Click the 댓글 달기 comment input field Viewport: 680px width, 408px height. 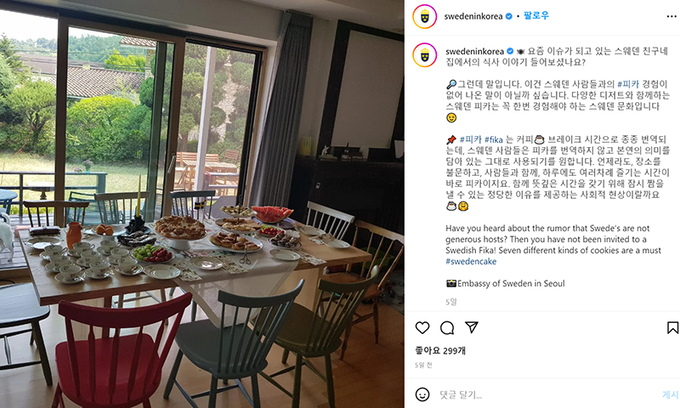tap(546, 395)
